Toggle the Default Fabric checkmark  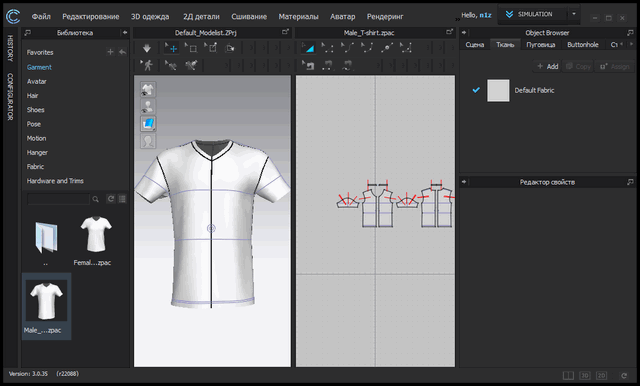click(476, 90)
